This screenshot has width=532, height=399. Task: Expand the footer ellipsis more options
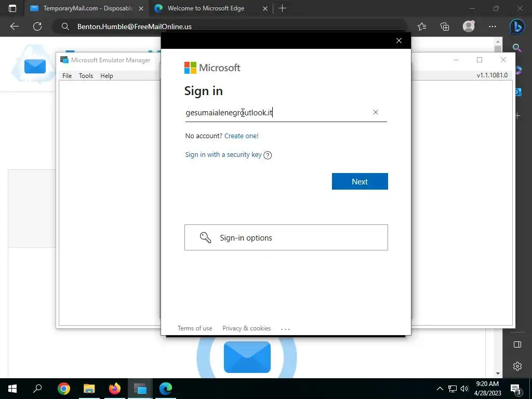(x=285, y=329)
